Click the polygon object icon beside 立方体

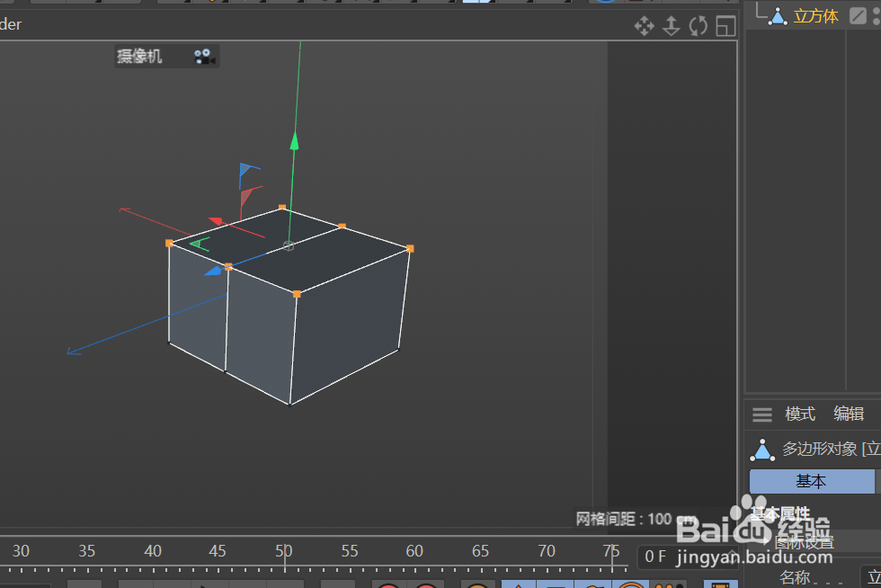click(777, 15)
